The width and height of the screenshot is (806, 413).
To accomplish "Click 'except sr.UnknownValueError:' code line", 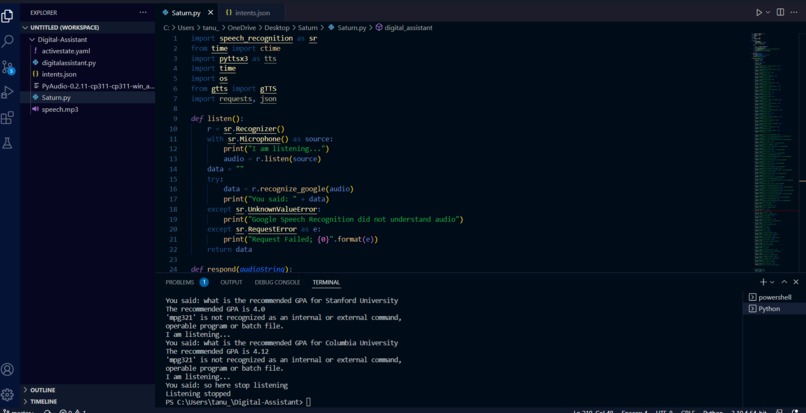I will point(263,209).
